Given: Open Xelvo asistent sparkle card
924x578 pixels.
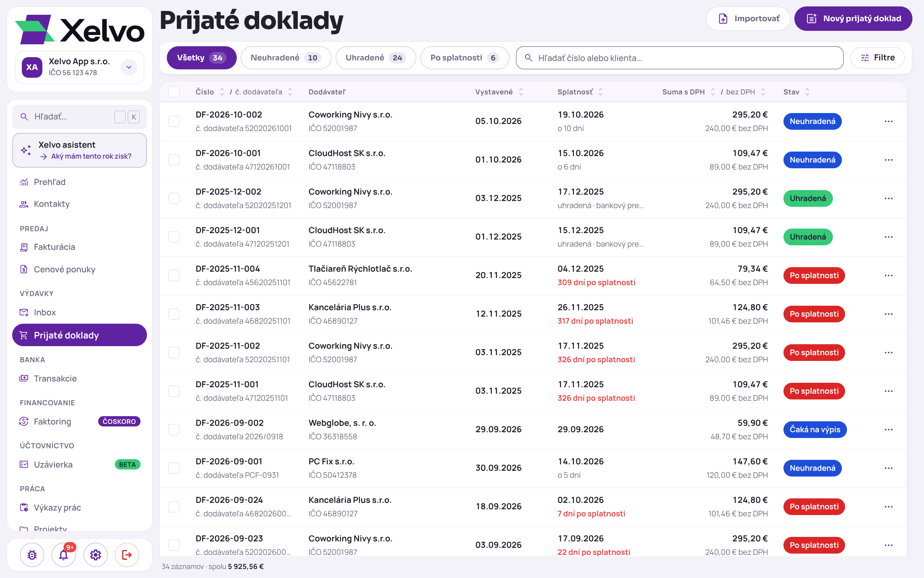Looking at the screenshot, I should tap(80, 150).
